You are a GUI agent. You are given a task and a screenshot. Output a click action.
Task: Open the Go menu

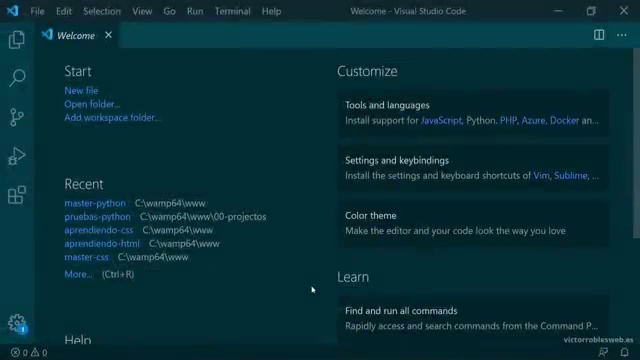pos(169,11)
